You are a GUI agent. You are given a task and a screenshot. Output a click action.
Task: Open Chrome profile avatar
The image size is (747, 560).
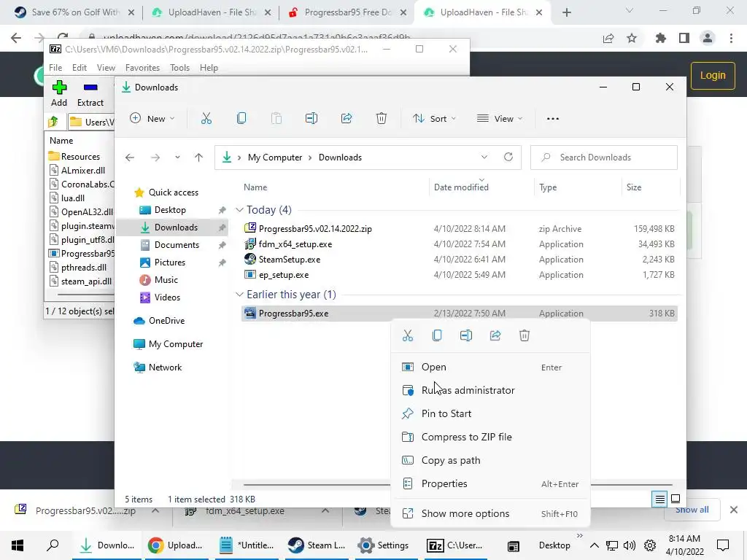click(x=708, y=38)
